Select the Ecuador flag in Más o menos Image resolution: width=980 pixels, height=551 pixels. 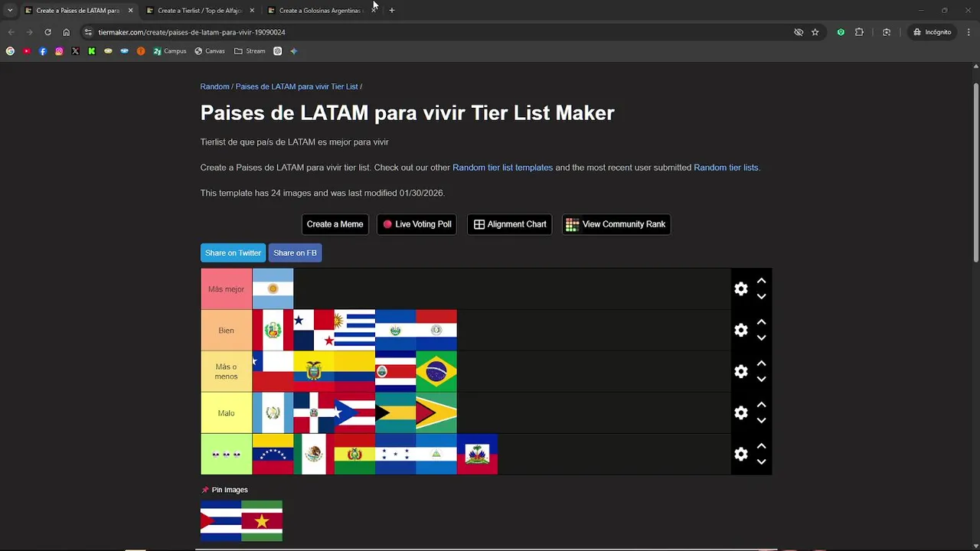[314, 371]
